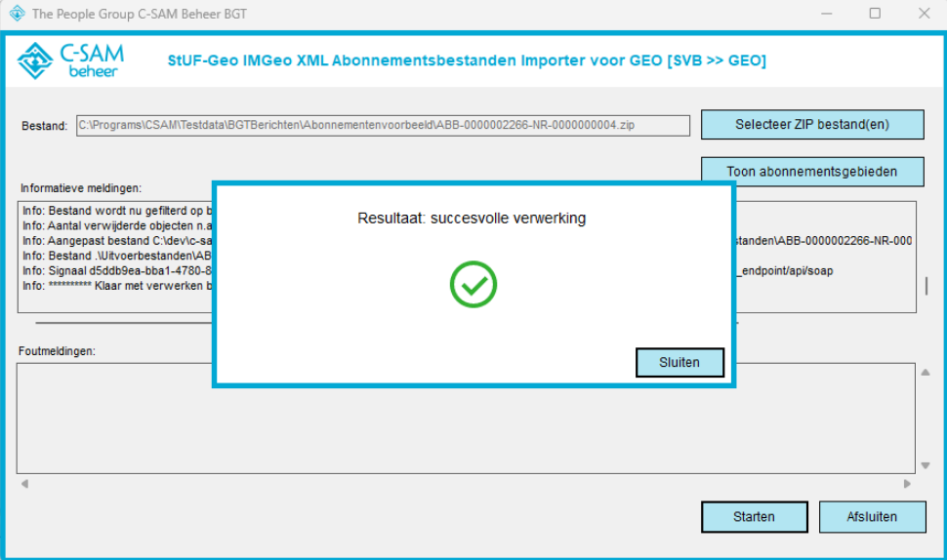947x560 pixels.
Task: Click the Bestand file path field
Action: [x=383, y=126]
